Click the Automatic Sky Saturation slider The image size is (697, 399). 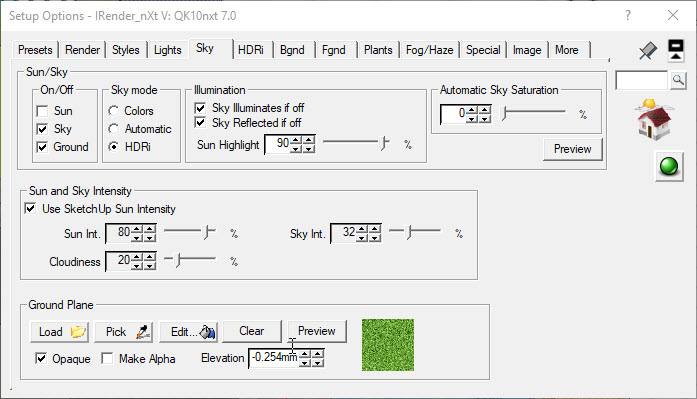point(533,112)
